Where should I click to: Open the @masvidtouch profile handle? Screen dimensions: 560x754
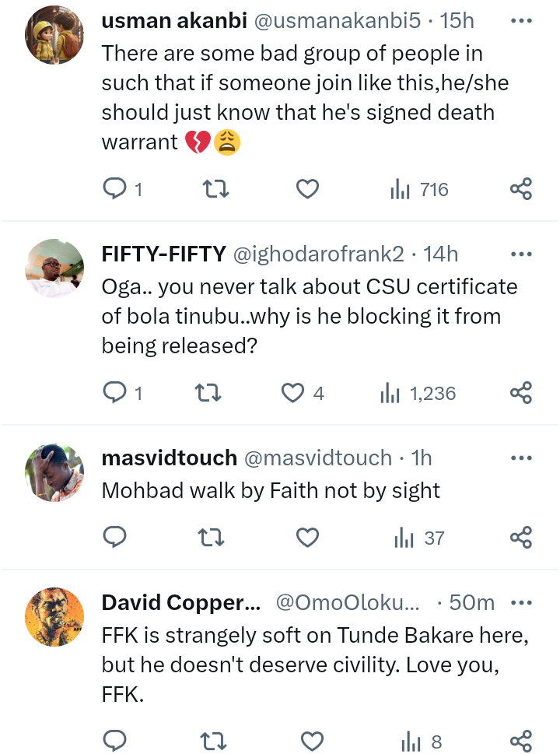point(318,458)
